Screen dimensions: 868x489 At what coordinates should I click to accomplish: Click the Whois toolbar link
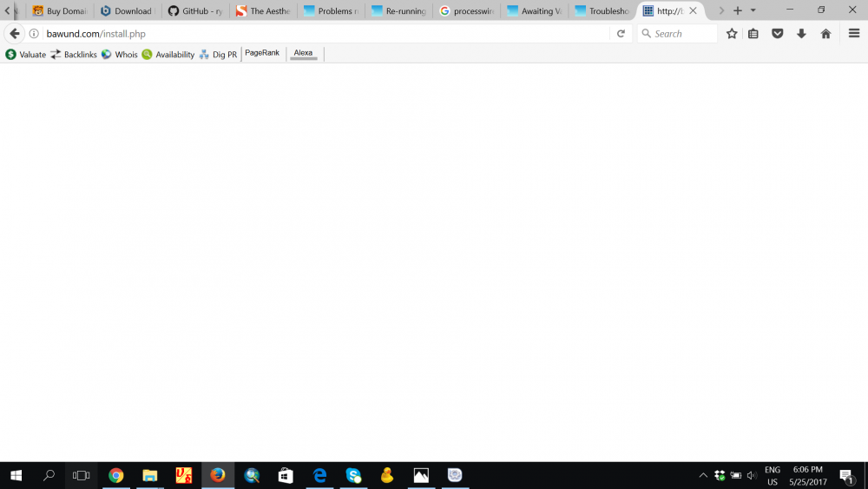pos(120,55)
